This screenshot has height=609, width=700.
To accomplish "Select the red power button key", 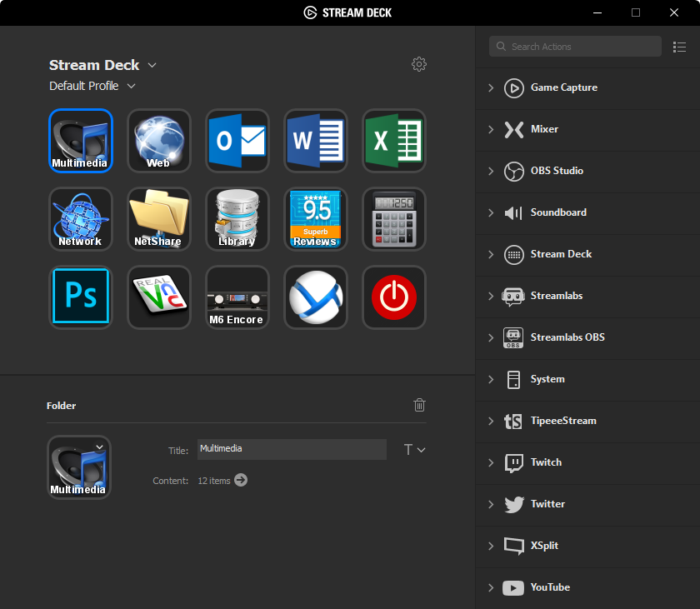I will [394, 297].
